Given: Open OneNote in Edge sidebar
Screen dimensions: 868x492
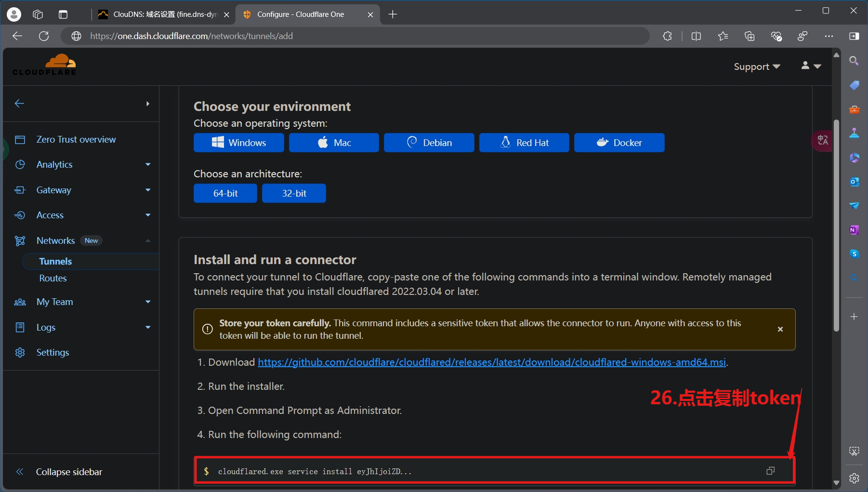Looking at the screenshot, I should point(854,230).
